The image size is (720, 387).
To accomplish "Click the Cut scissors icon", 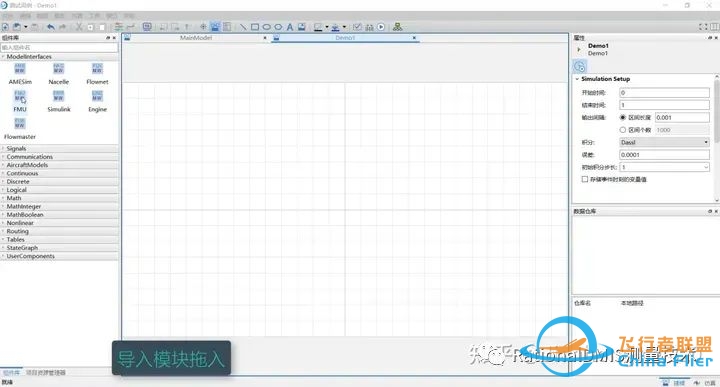I will (x=79, y=27).
